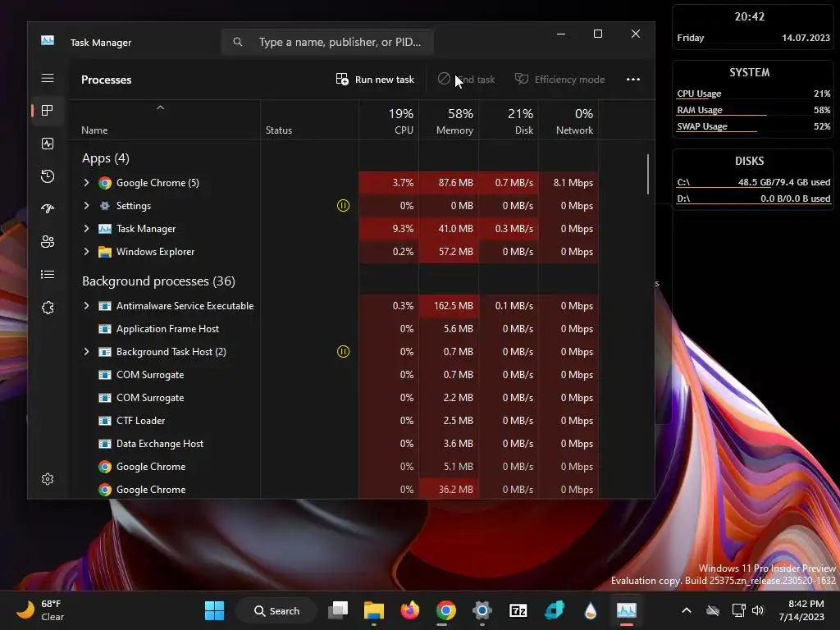Expand the Google Chrome (5) process group
This screenshot has height=630, width=840.
(x=86, y=183)
